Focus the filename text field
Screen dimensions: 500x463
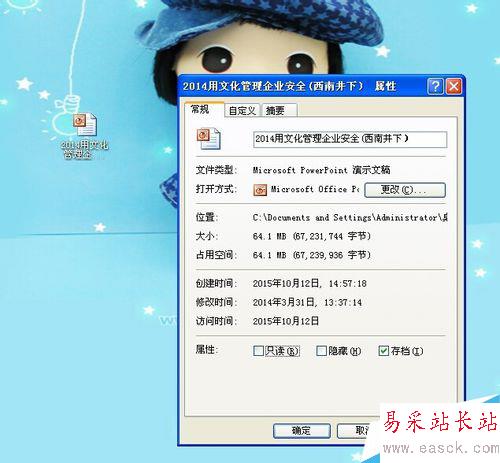(x=350, y=139)
